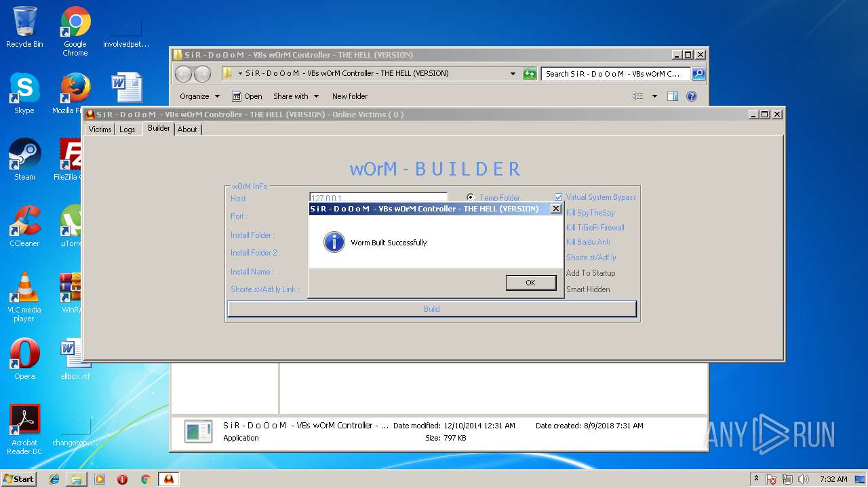The image size is (868, 488).
Task: Expand the Share with dropdown
Action: [x=296, y=96]
